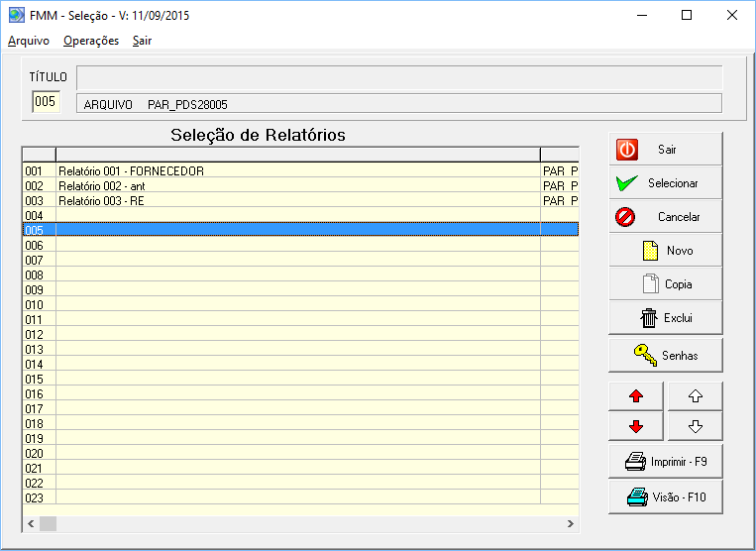The width and height of the screenshot is (756, 551).
Task: Click PAR P cell in row 001
Action: pos(560,170)
